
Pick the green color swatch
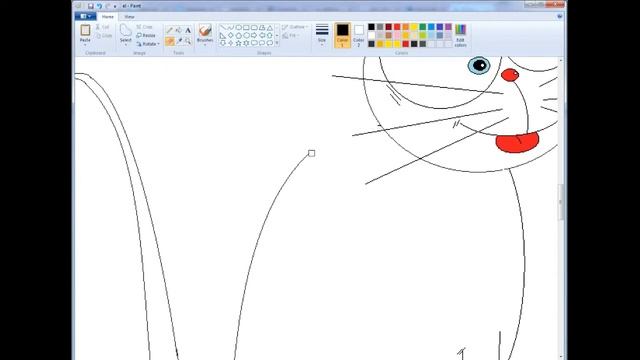423,27
